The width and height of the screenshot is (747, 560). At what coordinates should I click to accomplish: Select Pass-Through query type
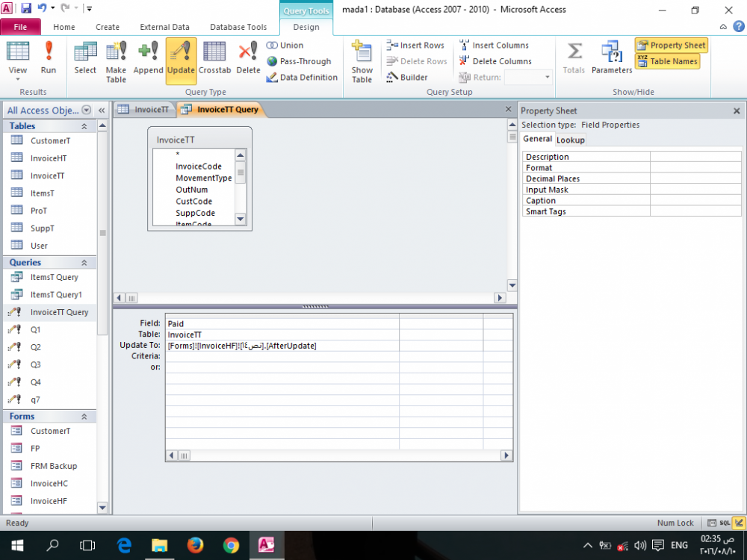point(299,61)
